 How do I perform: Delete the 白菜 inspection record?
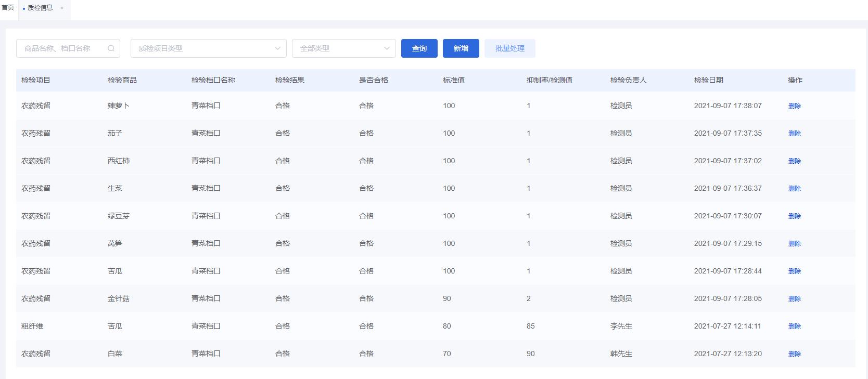(x=794, y=354)
